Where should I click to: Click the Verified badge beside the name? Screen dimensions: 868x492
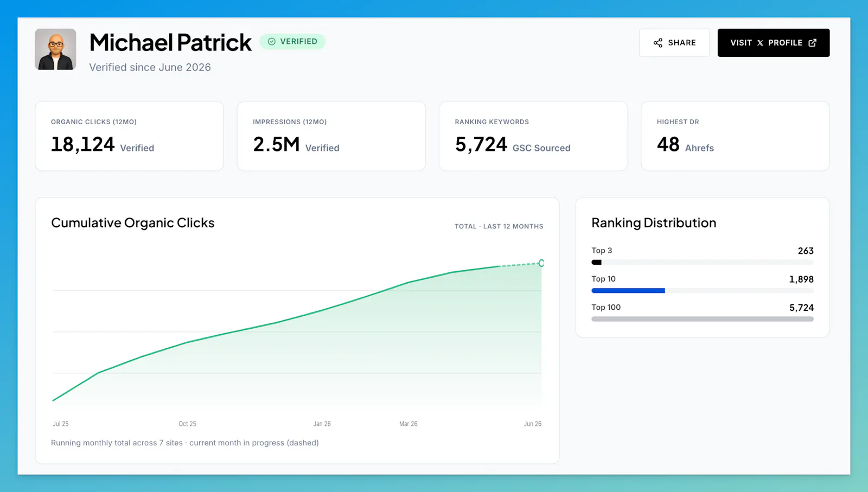coord(292,42)
